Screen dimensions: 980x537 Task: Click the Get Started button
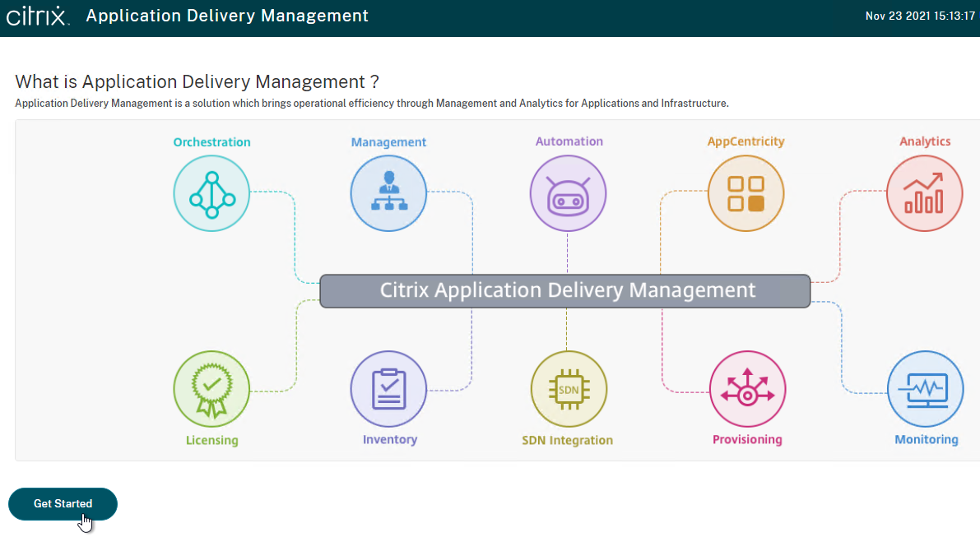(x=63, y=504)
